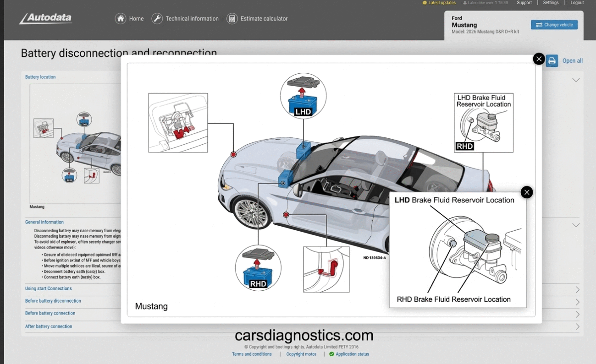Click the Home house icon
596x364 pixels.
pyautogui.click(x=121, y=19)
